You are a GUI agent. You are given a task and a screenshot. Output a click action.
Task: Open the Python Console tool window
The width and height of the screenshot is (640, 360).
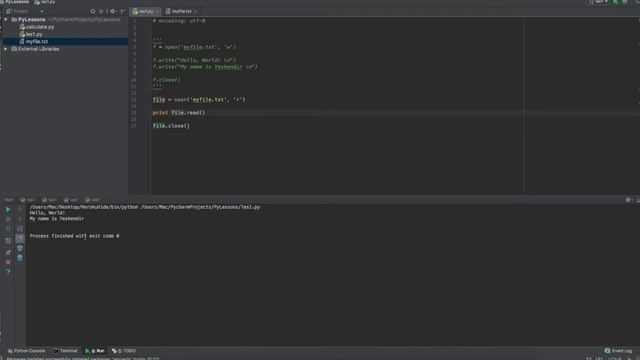point(26,351)
